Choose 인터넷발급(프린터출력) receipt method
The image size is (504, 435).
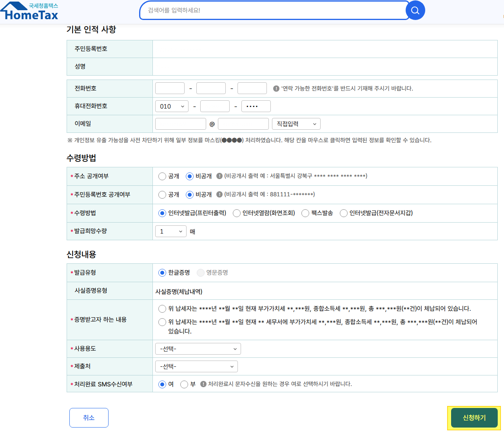point(162,213)
